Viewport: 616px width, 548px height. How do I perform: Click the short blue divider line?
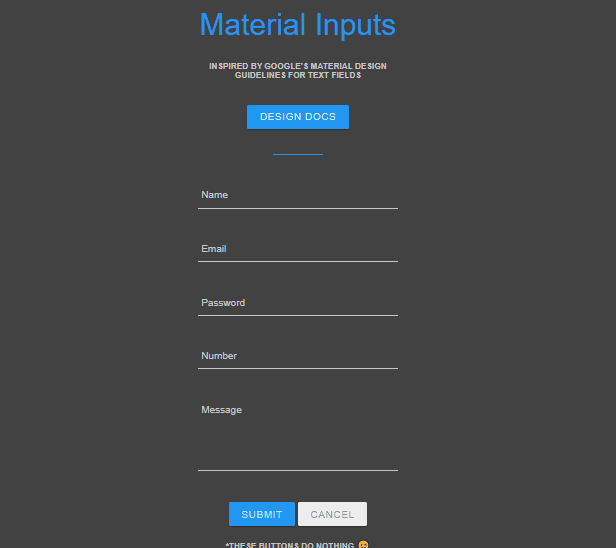[x=297, y=155]
